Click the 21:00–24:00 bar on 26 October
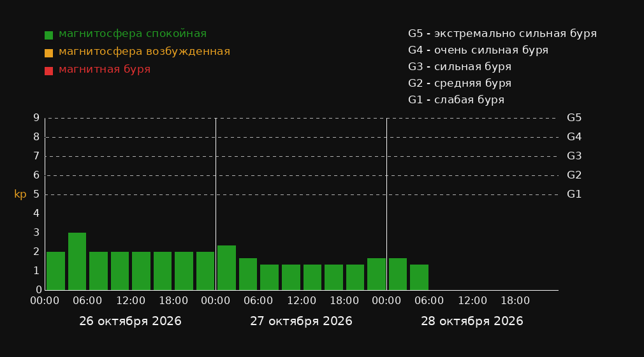 (x=205, y=271)
